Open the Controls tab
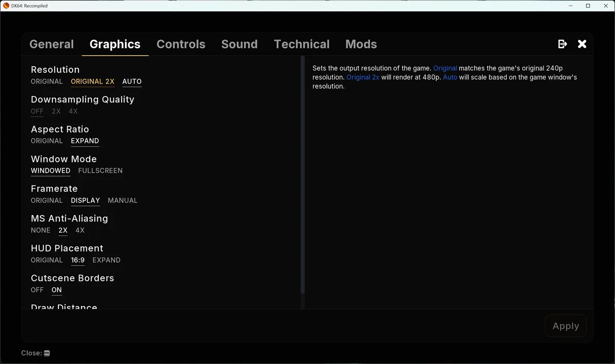The width and height of the screenshot is (615, 364). click(181, 44)
